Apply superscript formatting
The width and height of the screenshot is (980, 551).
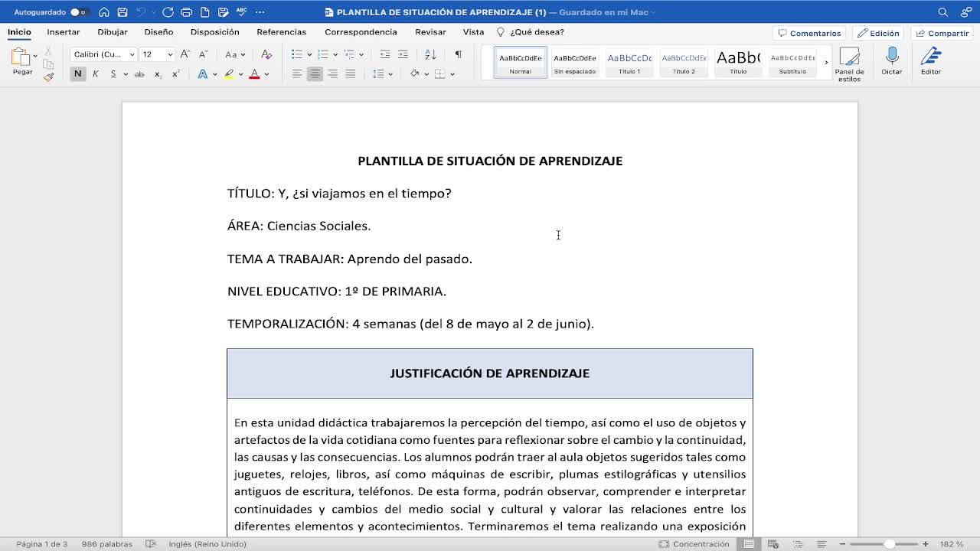point(176,74)
